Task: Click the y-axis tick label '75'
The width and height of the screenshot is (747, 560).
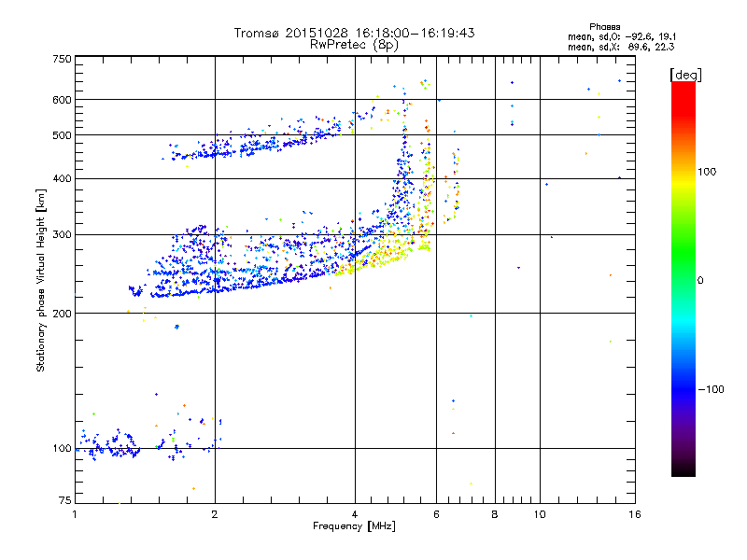Action: [65, 500]
